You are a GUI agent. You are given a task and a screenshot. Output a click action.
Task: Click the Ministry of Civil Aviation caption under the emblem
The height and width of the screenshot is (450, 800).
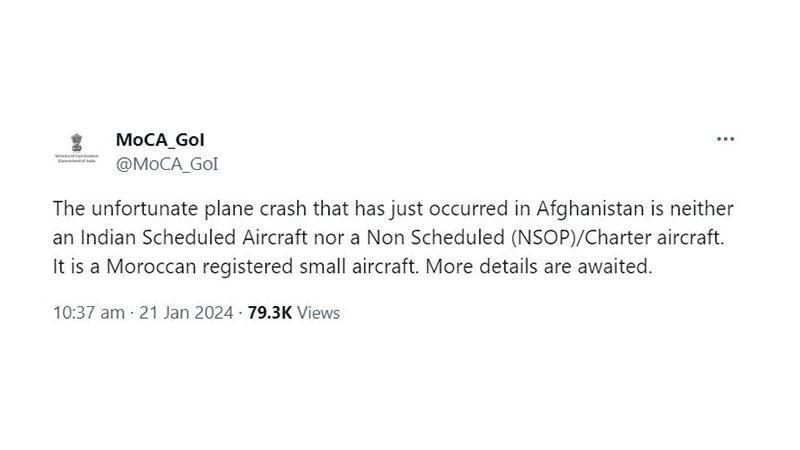[x=75, y=159]
